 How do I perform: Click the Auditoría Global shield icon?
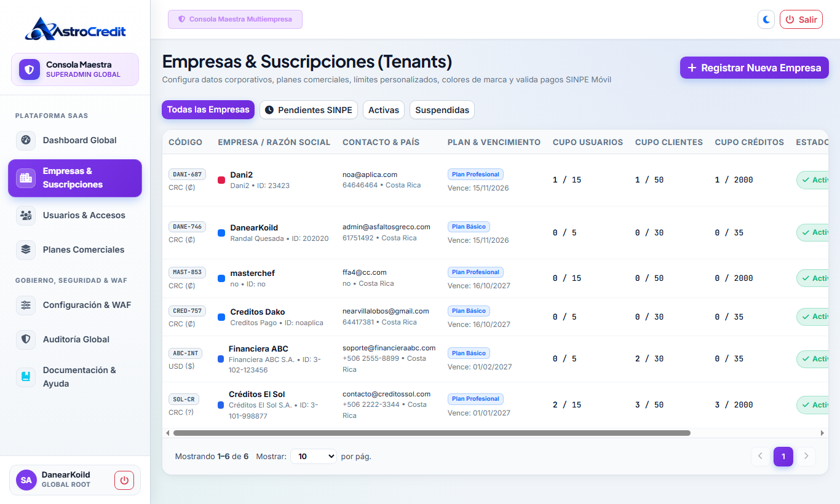pos(26,339)
